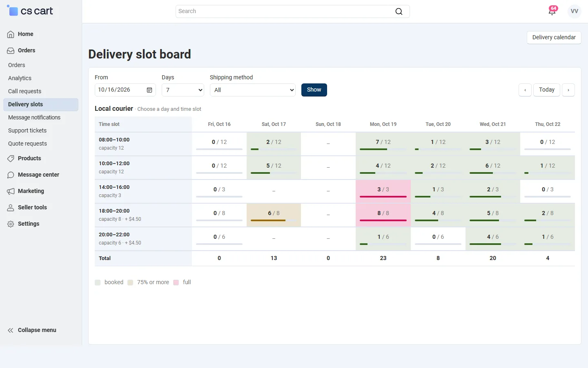Open the notifications bell
Image resolution: width=588 pixels, height=368 pixels.
point(552,11)
